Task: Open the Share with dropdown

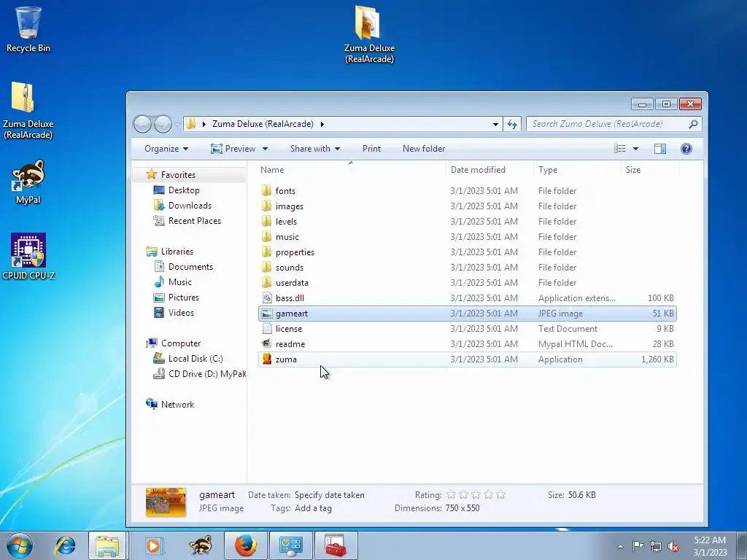Action: [315, 149]
